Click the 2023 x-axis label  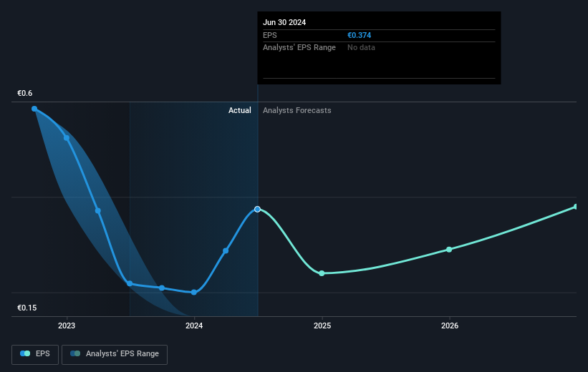click(x=67, y=325)
